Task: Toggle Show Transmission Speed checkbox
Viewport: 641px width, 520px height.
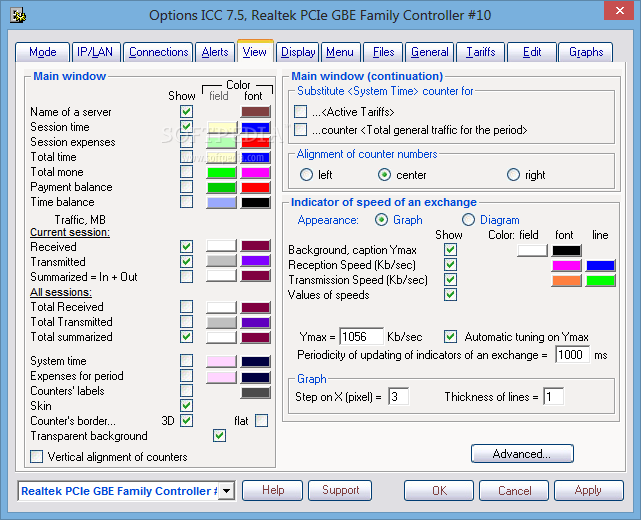Action: [450, 280]
